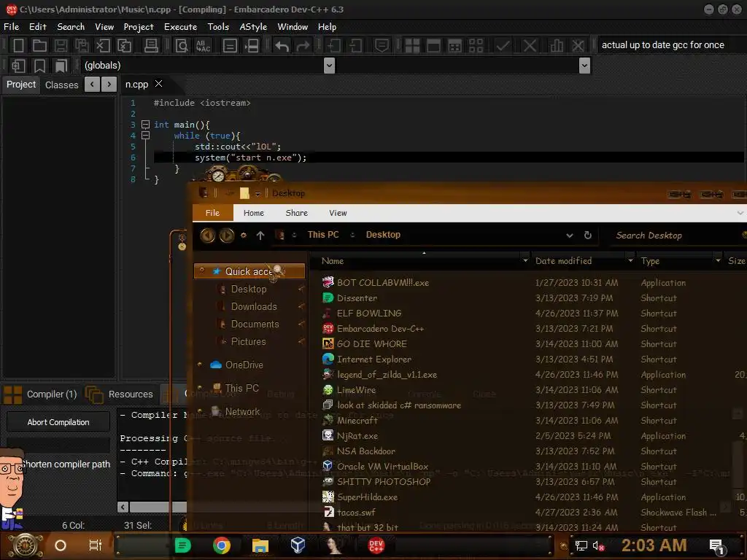Image resolution: width=747 pixels, height=560 pixels.
Task: Collapse the while loop fold on line 4
Action: [146, 136]
